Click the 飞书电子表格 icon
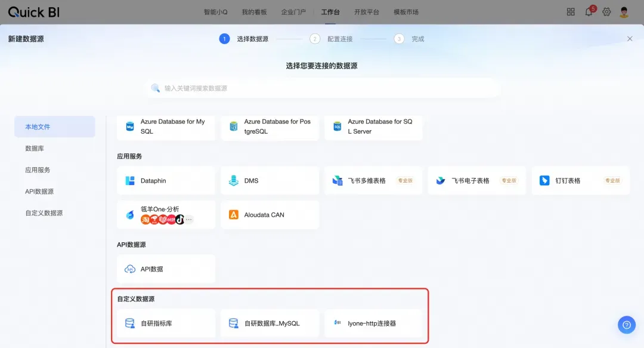Viewport: 644px width, 348px height. [441, 181]
